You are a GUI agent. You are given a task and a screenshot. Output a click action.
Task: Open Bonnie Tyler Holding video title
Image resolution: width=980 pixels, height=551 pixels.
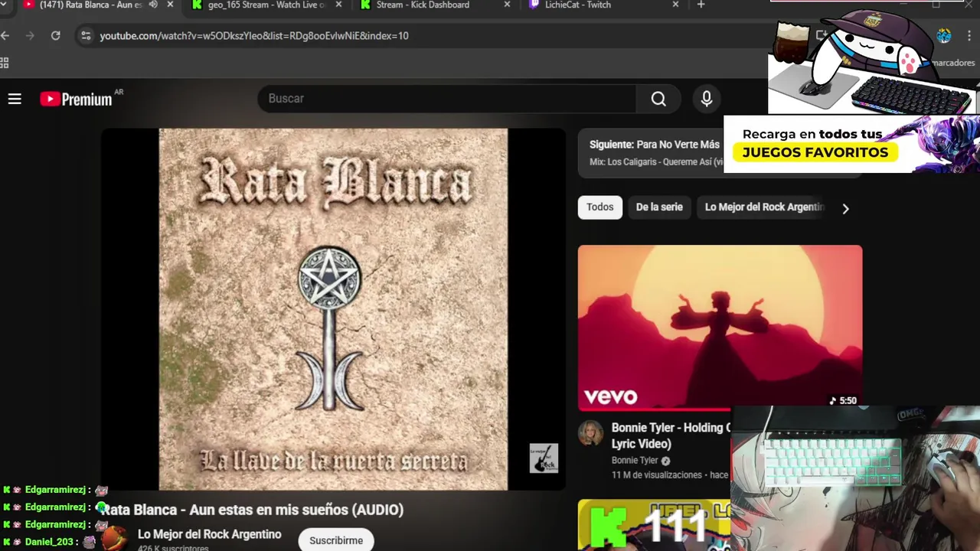tap(671, 435)
